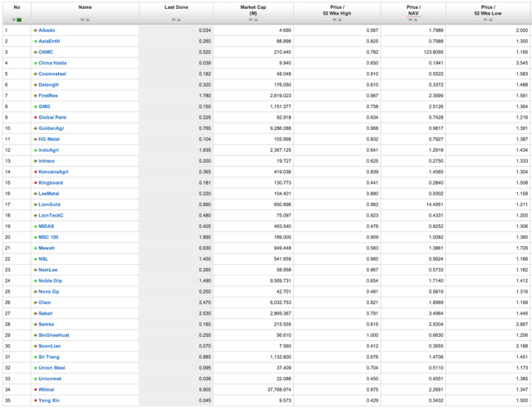532x408 pixels.
Task: Click GoldenAgr's market cap 9,286.088
Action: [281, 128]
